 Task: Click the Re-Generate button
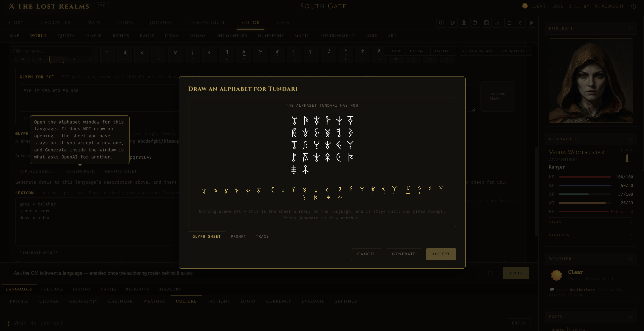(80, 171)
